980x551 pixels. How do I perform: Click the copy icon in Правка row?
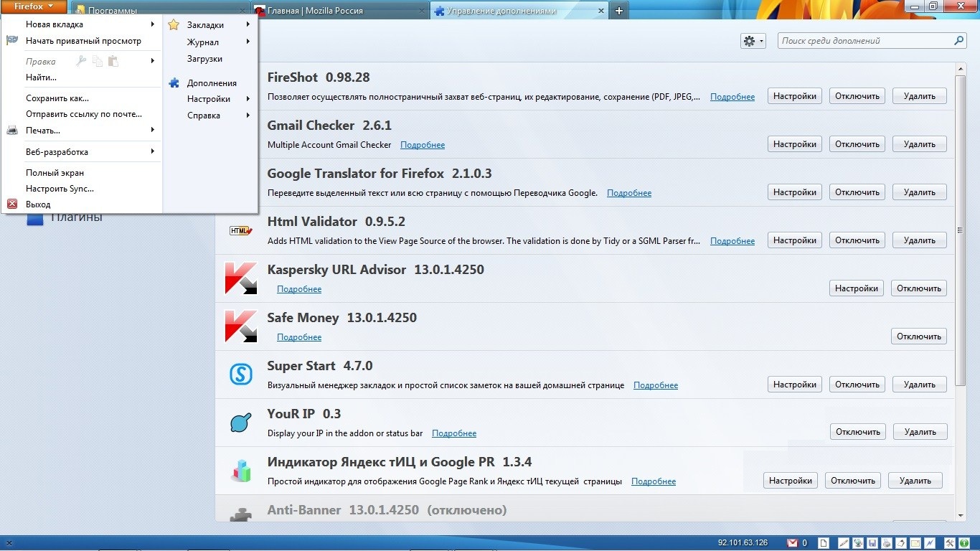(x=97, y=62)
